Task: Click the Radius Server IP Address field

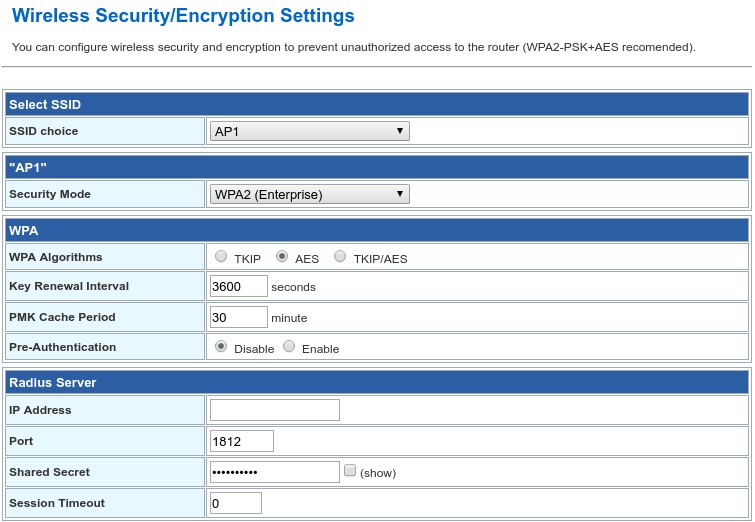Action: click(275, 410)
